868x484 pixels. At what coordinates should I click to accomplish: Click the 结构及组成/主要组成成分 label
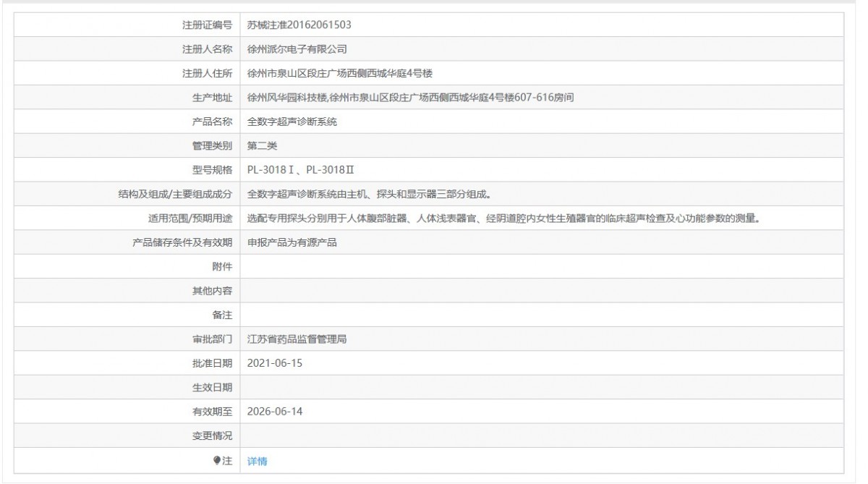[x=175, y=194]
